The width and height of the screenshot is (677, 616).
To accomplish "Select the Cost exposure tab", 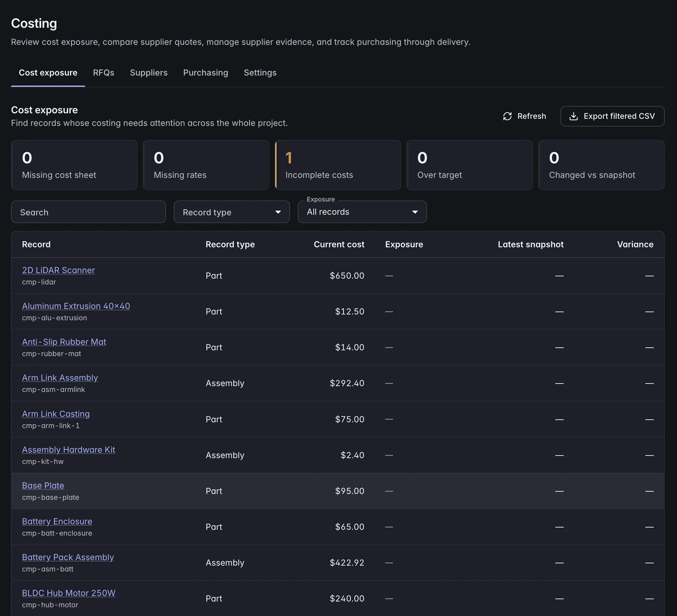I will click(x=48, y=73).
